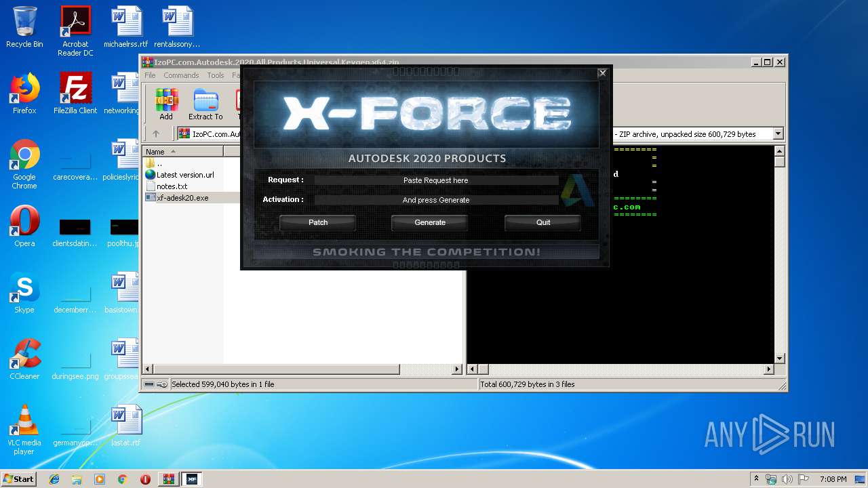Viewport: 868px width, 488px height.
Task: Sort file list by Name column
Action: [x=183, y=152]
